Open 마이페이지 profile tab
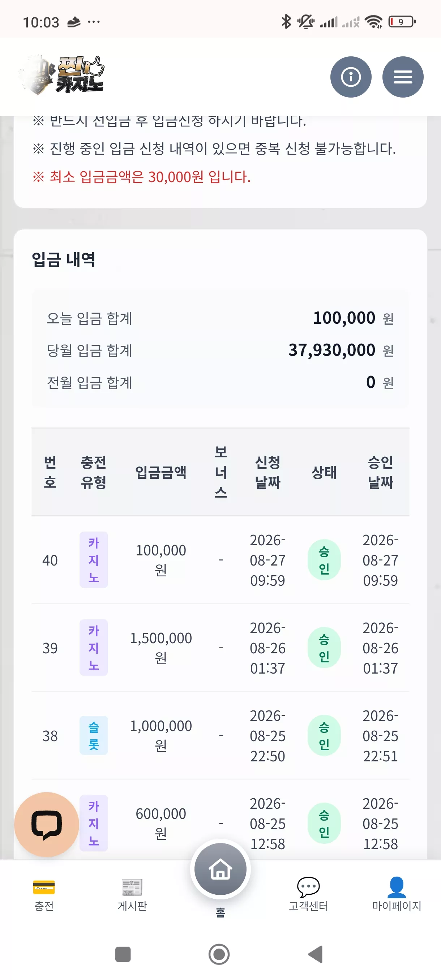 (x=397, y=895)
